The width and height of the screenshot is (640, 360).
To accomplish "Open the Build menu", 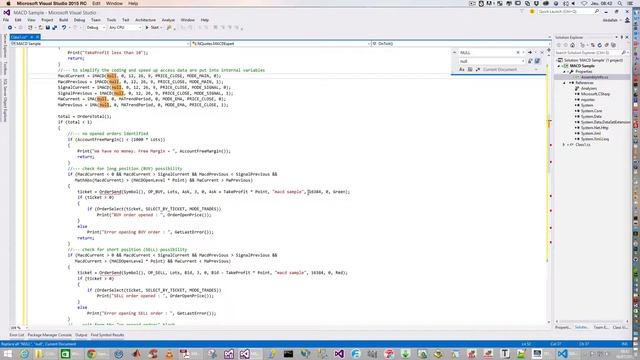I will point(63,20).
